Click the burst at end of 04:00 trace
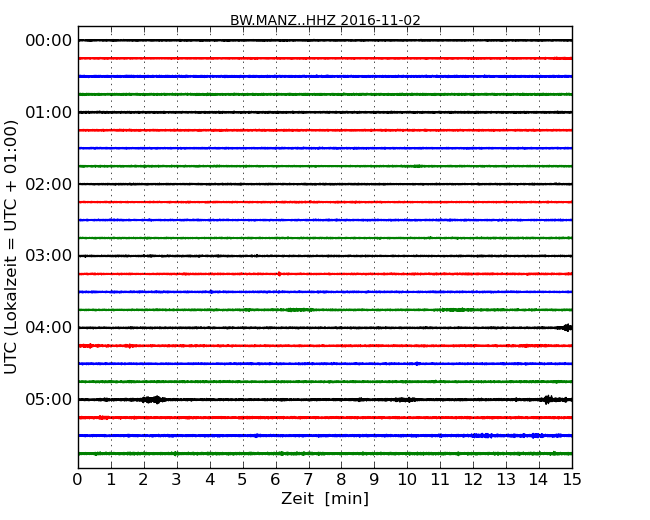Viewport: 650px width, 520px height. coord(566,328)
